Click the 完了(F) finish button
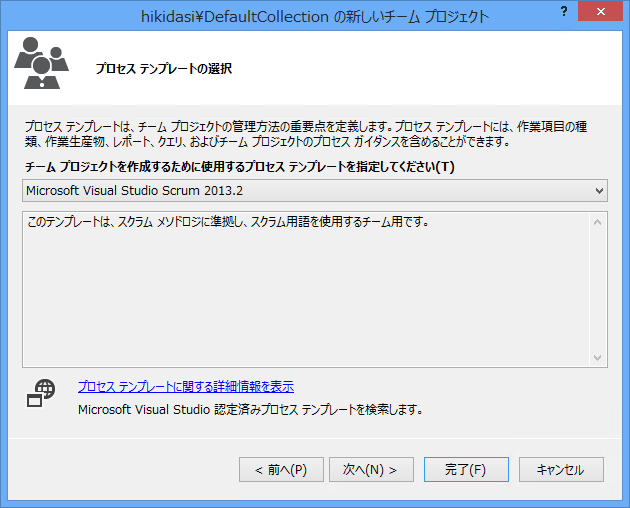This screenshot has height=508, width=630. [466, 469]
